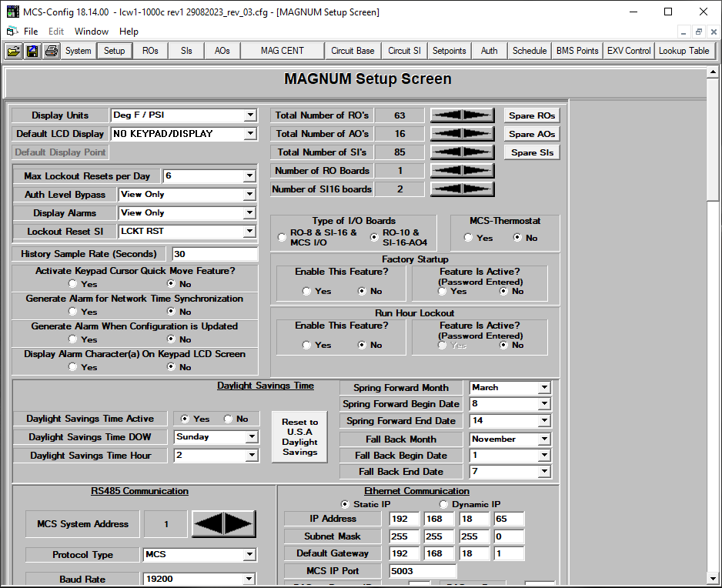Viewport: 722px width, 588px height.
Task: Click the History Sample Rate input field
Action: 214,254
